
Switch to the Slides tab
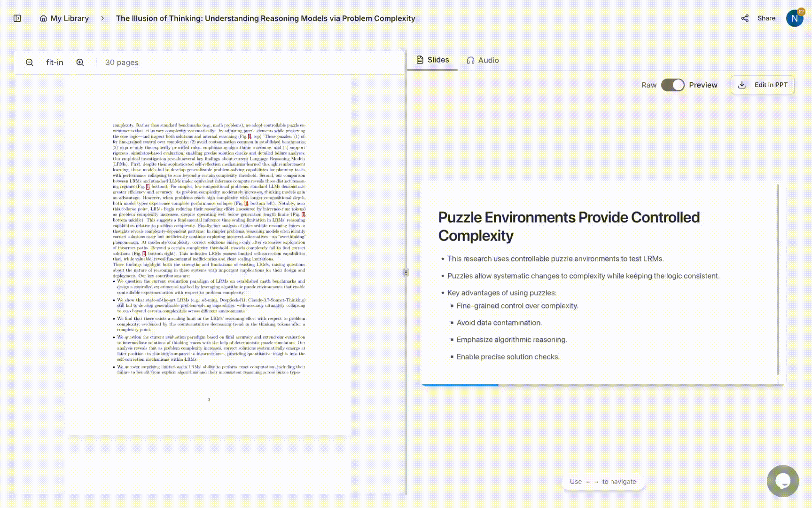[x=433, y=60]
